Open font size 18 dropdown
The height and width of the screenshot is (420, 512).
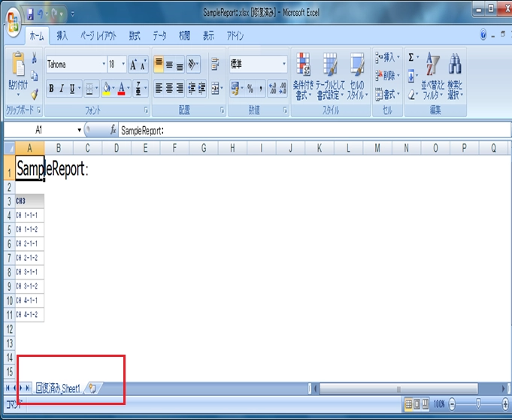tap(123, 65)
